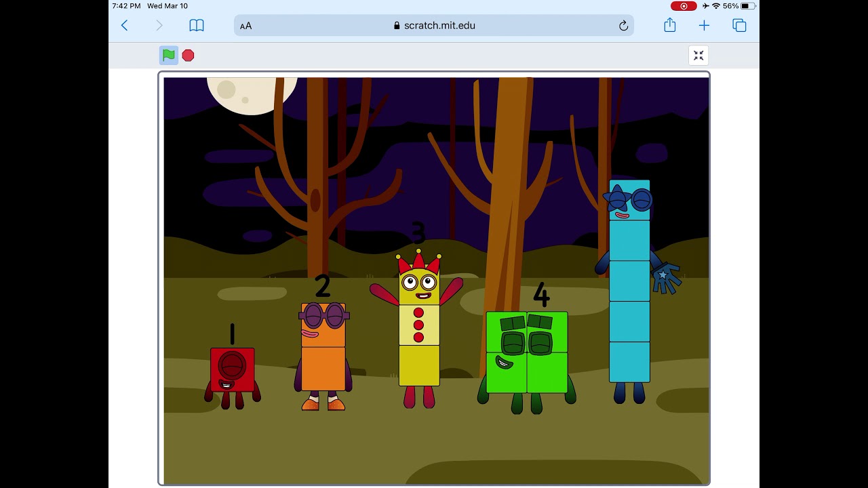This screenshot has height=488, width=868.
Task: Tap the time 7:42 PM in status bar
Action: click(x=127, y=6)
